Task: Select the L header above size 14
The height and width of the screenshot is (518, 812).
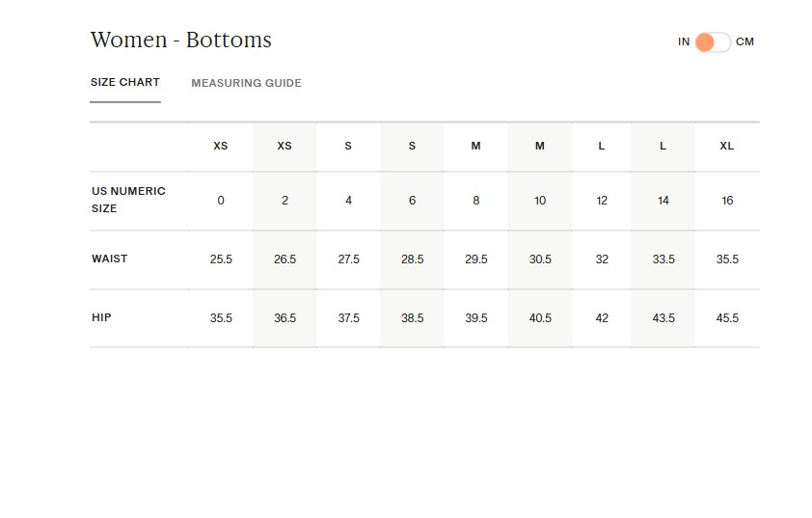Action: coord(663,147)
